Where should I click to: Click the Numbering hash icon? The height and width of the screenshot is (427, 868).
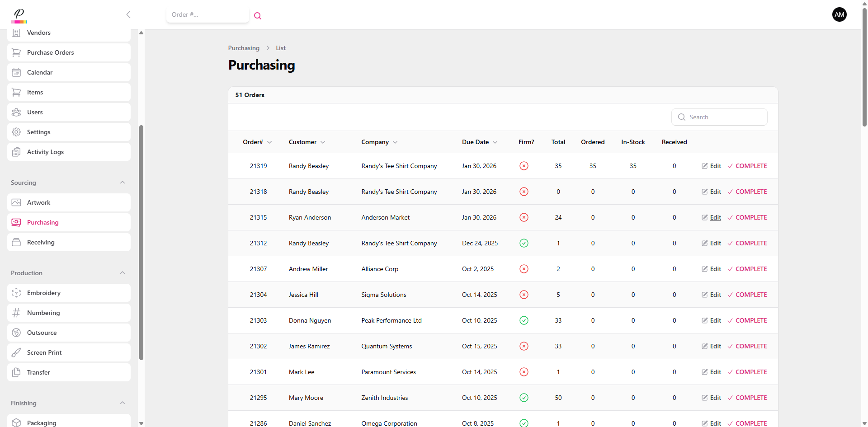pyautogui.click(x=16, y=313)
